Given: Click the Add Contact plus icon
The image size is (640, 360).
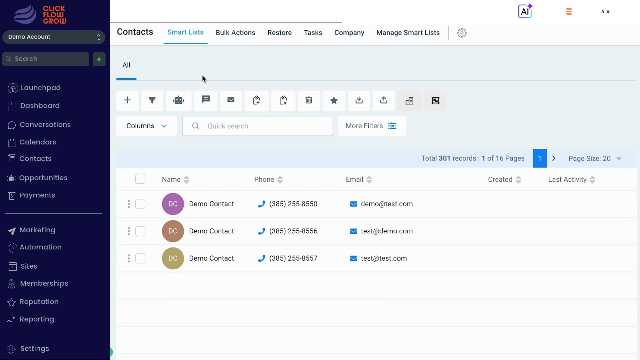Looking at the screenshot, I should [127, 100].
